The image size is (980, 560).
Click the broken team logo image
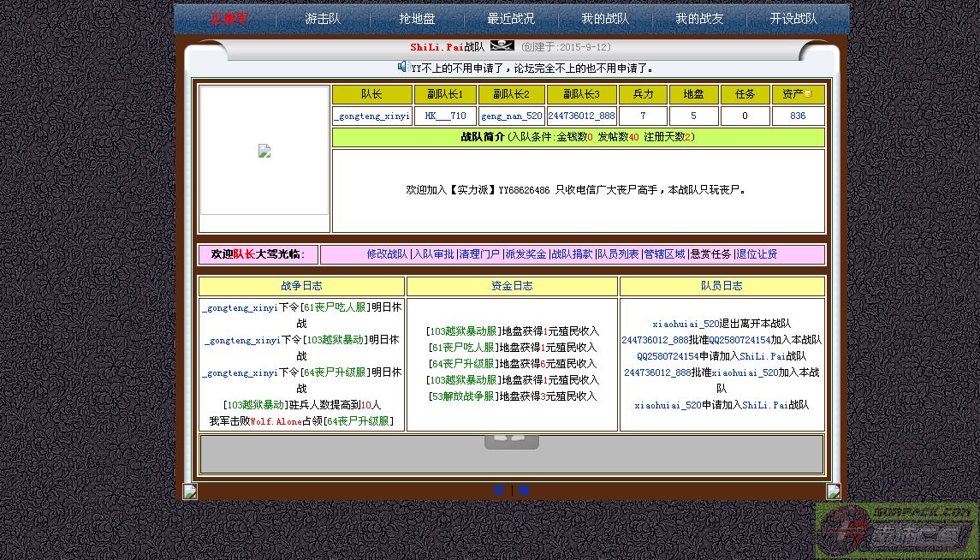point(264,151)
